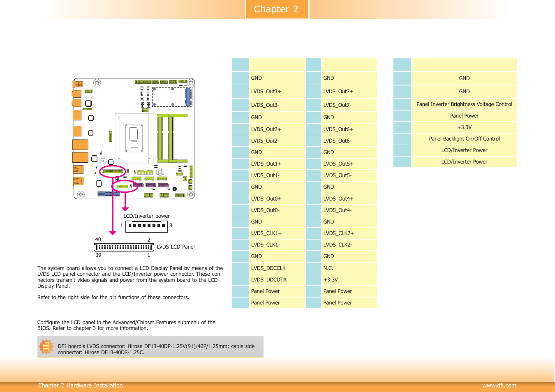The image size is (555, 392).
Task: Select the LVDS_Out3+ table cell
Action: tap(277, 92)
